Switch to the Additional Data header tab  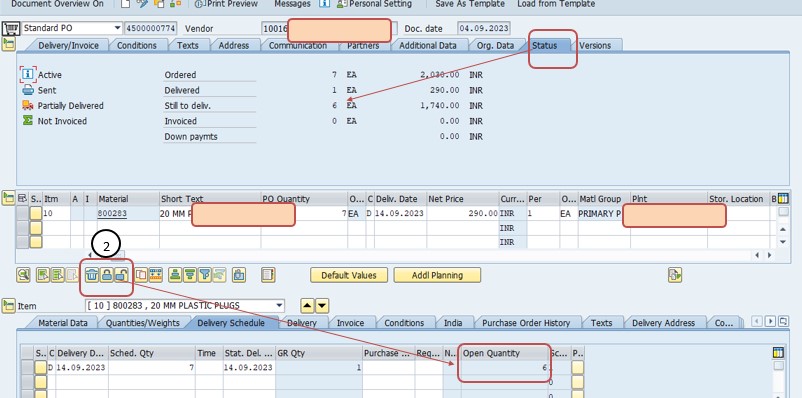(428, 45)
